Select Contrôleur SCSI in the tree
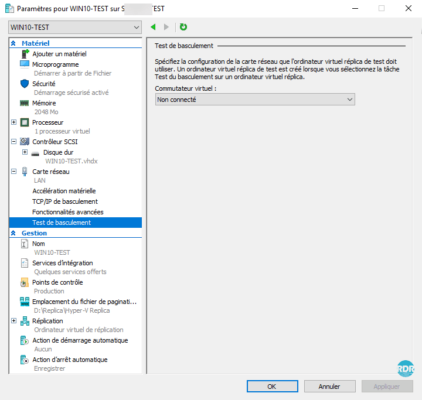Viewport: 422px width, 400px height. pos(55,142)
